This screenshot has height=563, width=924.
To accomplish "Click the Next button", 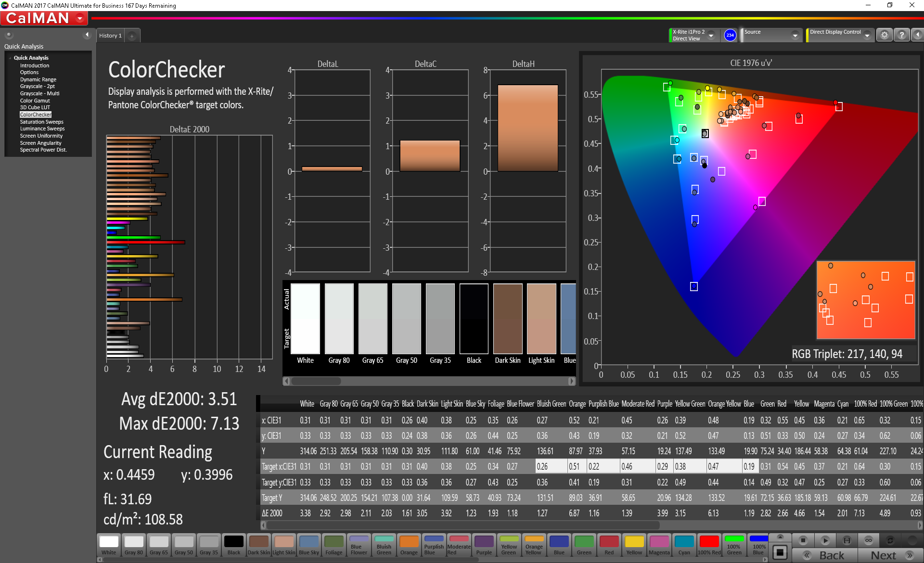I will tap(889, 555).
